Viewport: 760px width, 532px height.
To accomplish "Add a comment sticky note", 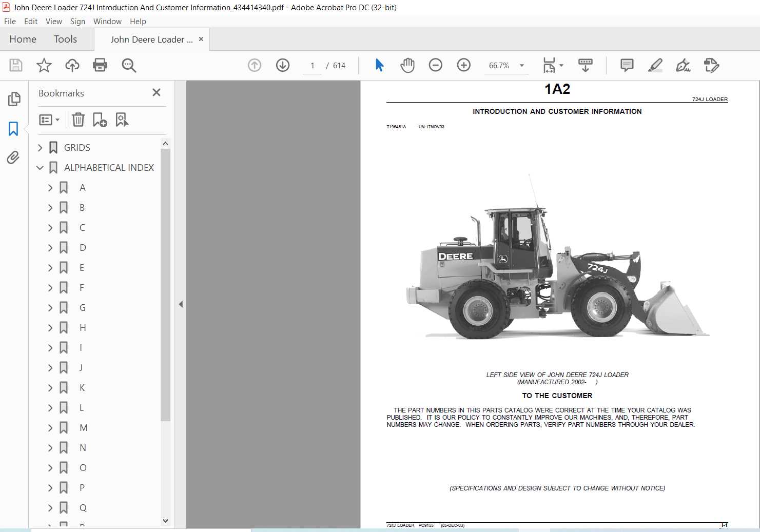I will [627, 65].
